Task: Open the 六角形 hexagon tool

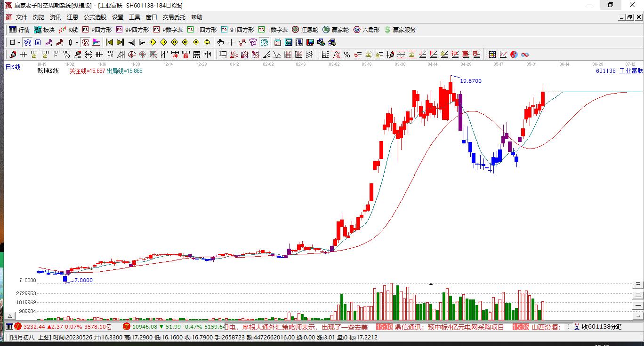Action: [366, 30]
